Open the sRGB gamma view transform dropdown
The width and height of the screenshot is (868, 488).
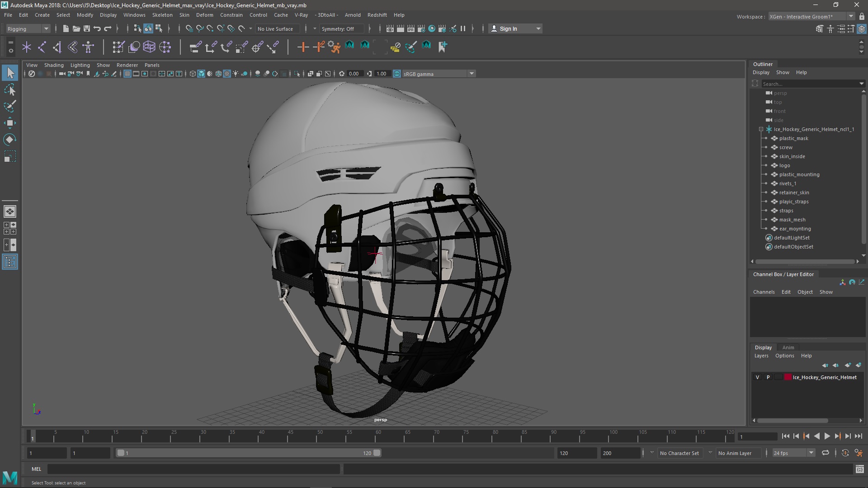coord(439,74)
